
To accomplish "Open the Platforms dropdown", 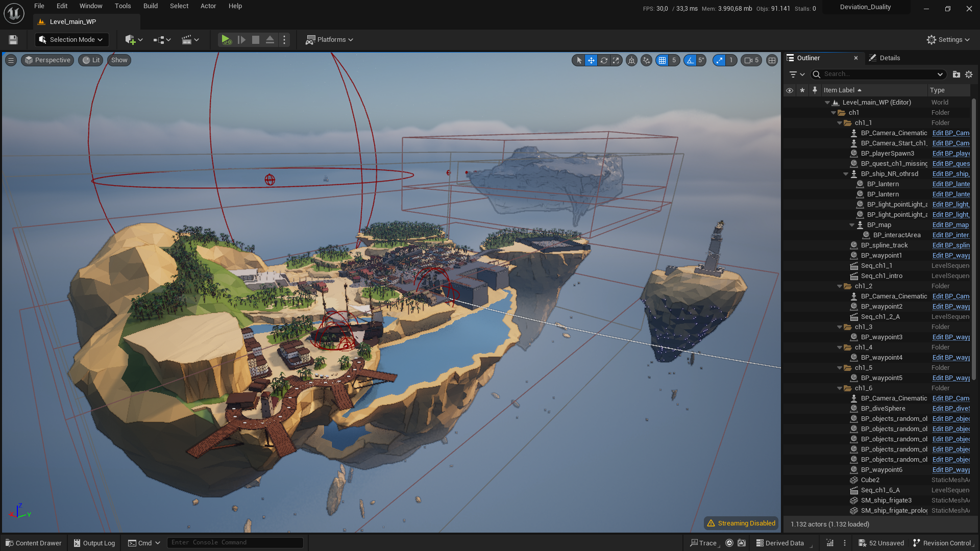I will point(329,40).
